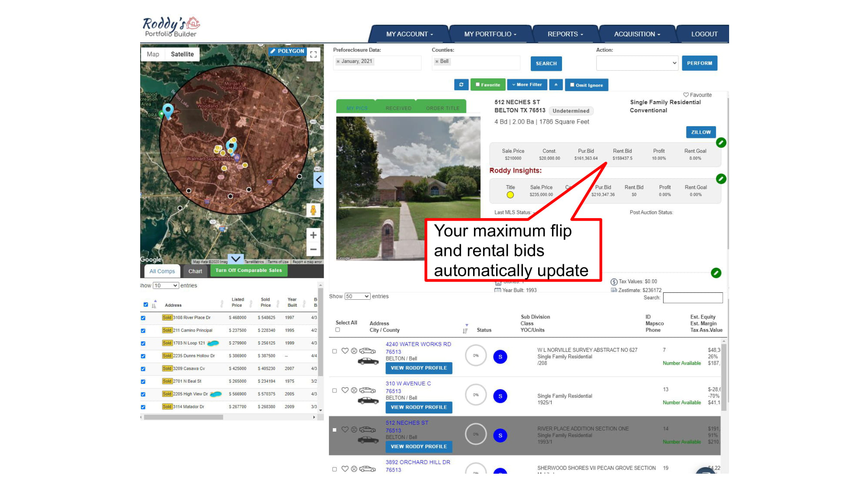Click the Polygon draw button
Image resolution: width=868 pixels, height=488 pixels.
[287, 51]
